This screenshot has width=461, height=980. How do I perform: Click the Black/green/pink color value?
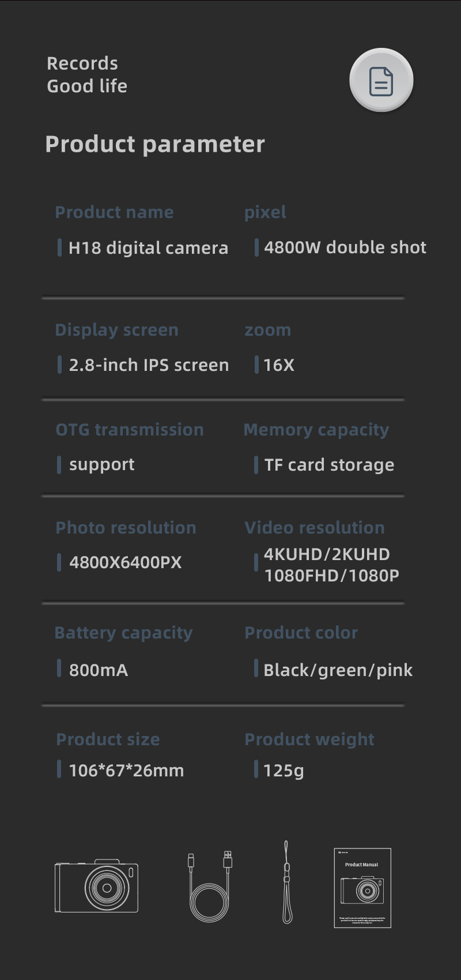(338, 670)
